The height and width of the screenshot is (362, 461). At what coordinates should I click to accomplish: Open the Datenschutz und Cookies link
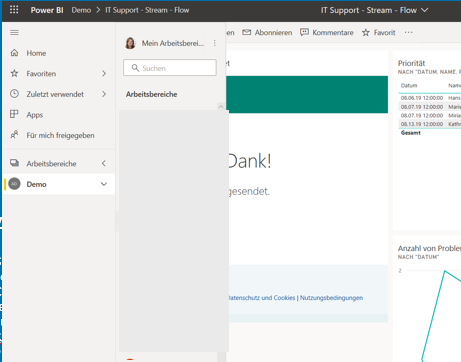pyautogui.click(x=261, y=298)
